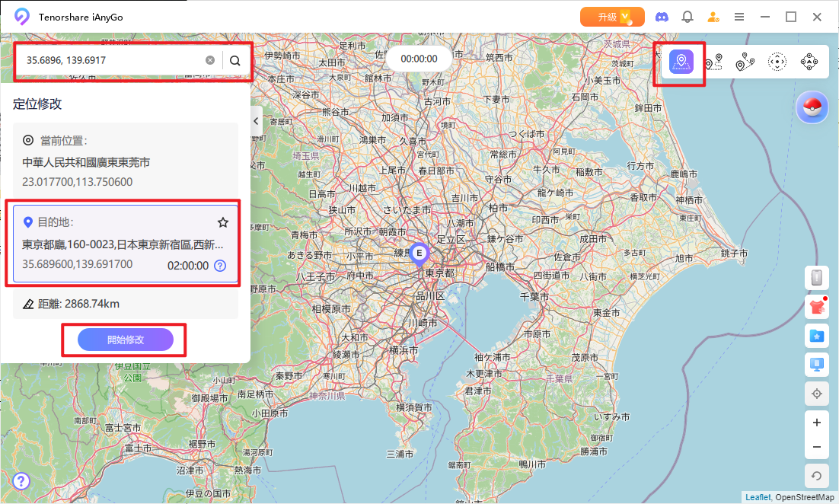This screenshot has width=839, height=504.
Task: Open the OpenStreetMap attribution link
Action: [x=804, y=498]
